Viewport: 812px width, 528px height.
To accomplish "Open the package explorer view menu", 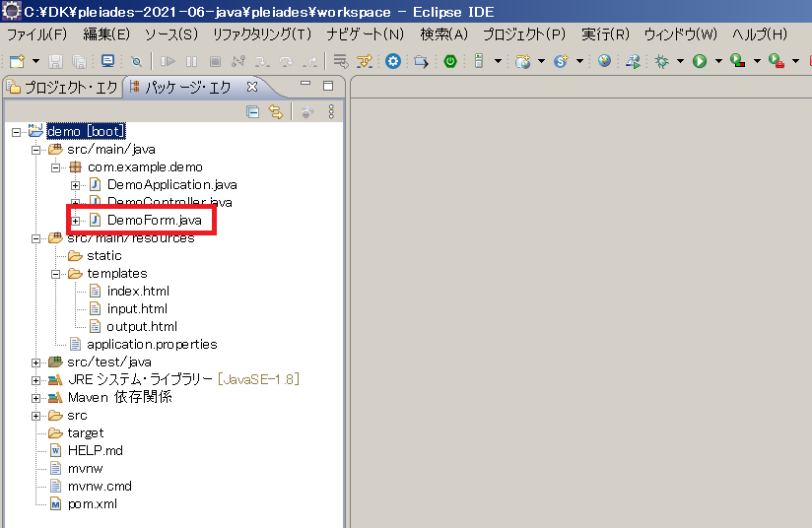I will pos(331,111).
